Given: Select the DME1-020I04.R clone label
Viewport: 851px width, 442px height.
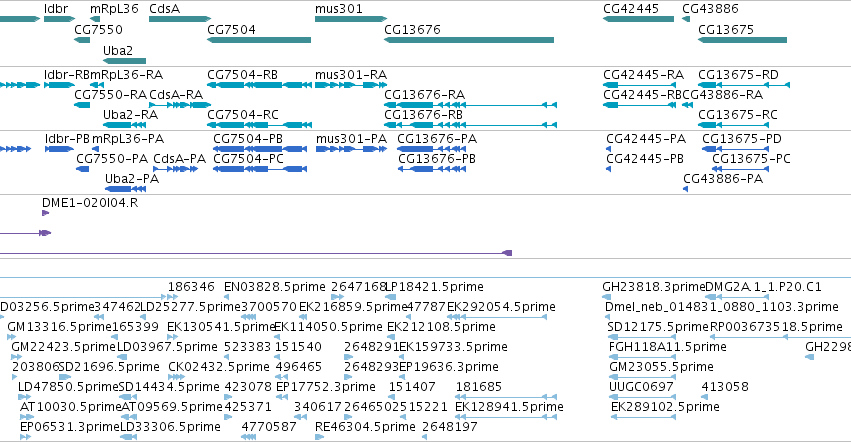Looking at the screenshot, I should [x=90, y=203].
